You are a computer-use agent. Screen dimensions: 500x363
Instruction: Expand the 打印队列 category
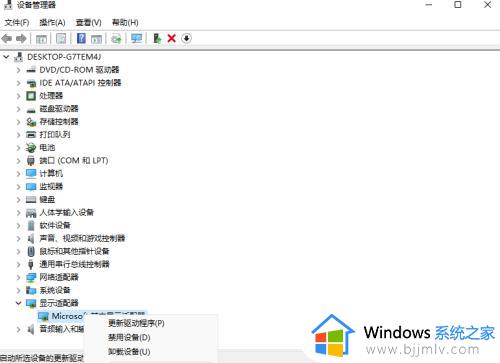(18, 135)
